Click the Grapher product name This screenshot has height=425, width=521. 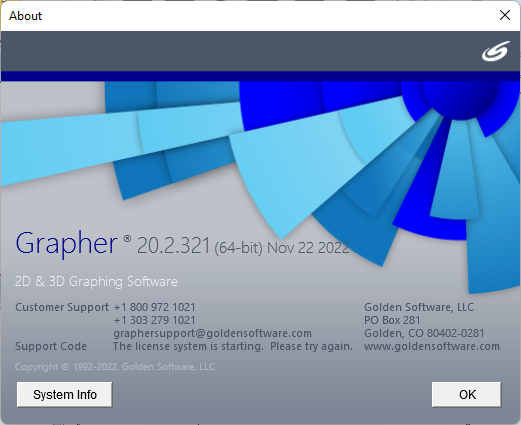pos(66,244)
